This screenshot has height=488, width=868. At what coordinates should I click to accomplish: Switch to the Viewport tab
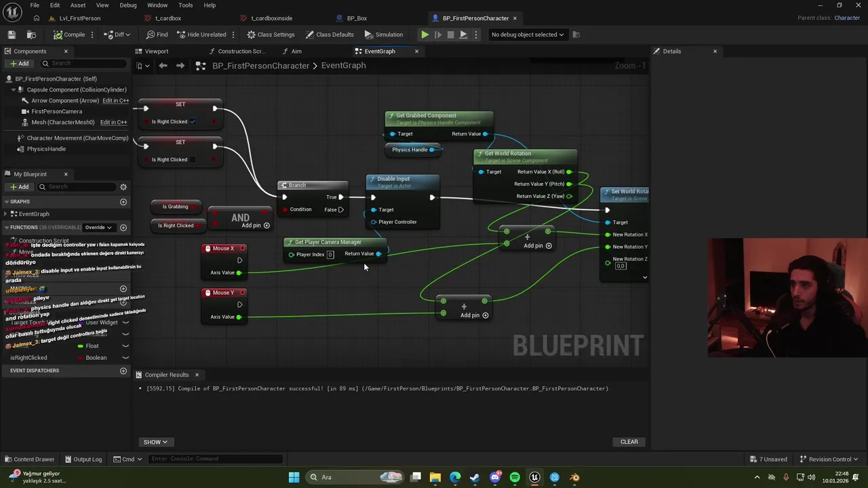pos(156,52)
